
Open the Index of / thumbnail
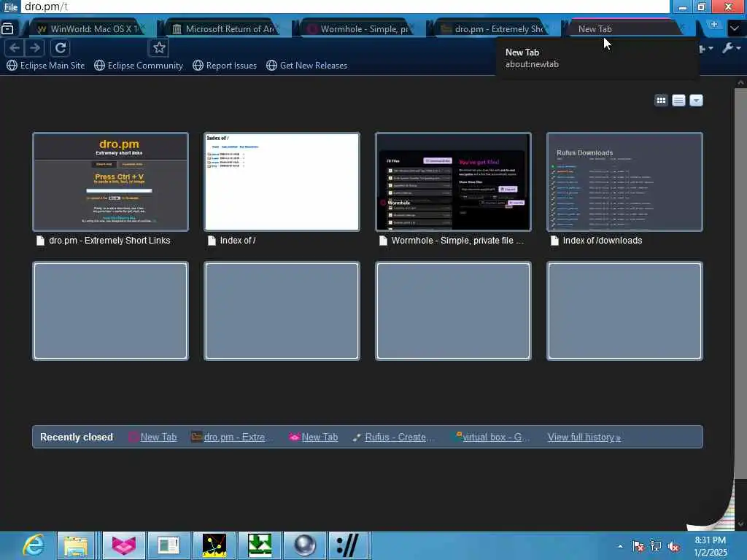[x=282, y=182]
